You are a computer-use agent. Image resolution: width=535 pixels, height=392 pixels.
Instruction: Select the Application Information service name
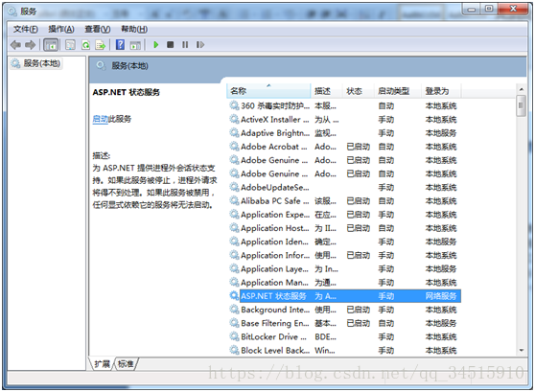(275, 255)
